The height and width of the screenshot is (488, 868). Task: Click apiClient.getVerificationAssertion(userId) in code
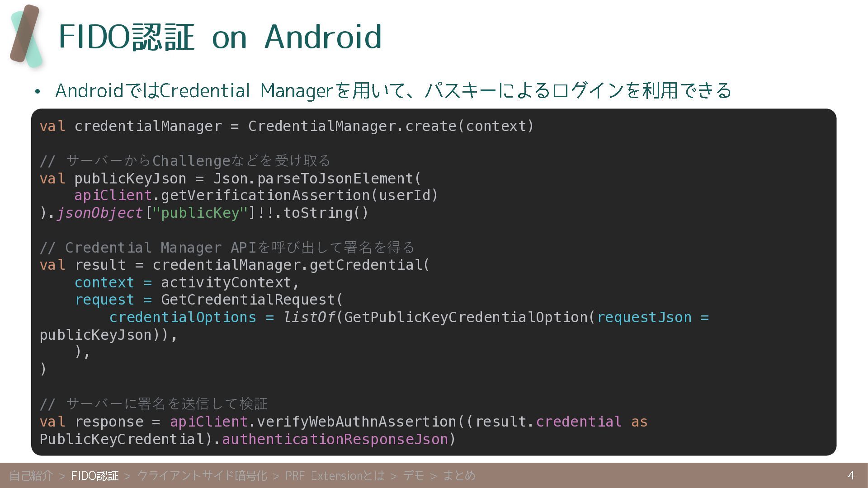256,196
